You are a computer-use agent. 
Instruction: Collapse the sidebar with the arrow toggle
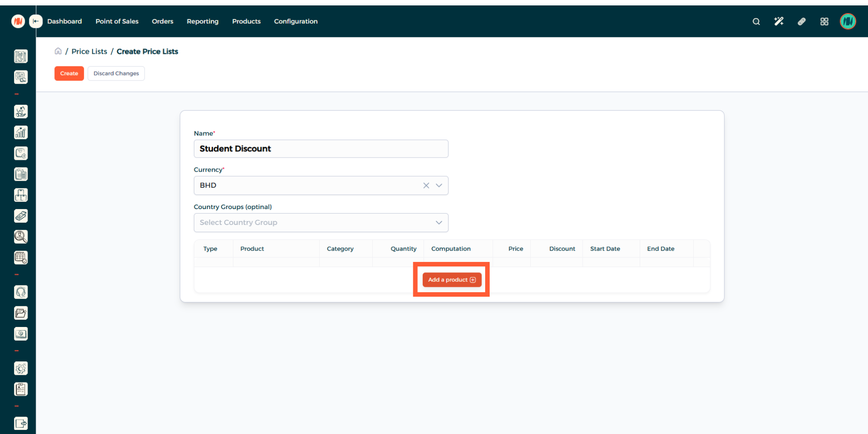pos(36,21)
